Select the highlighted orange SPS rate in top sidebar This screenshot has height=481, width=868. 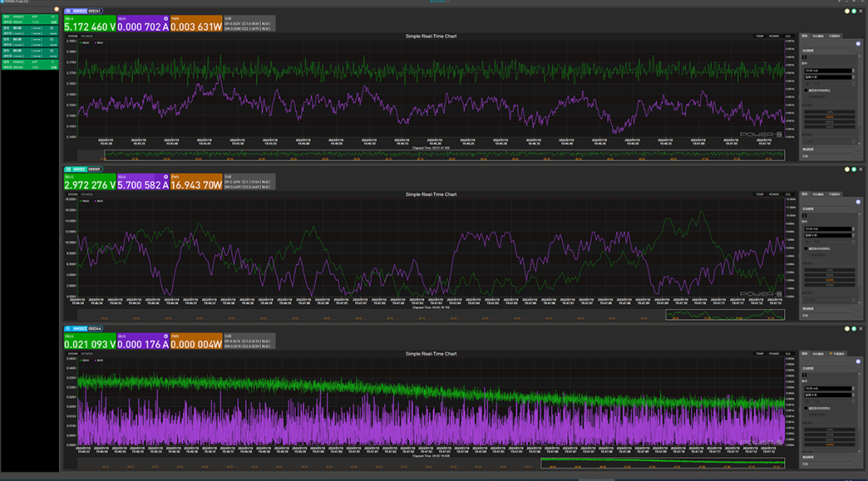pos(829,117)
